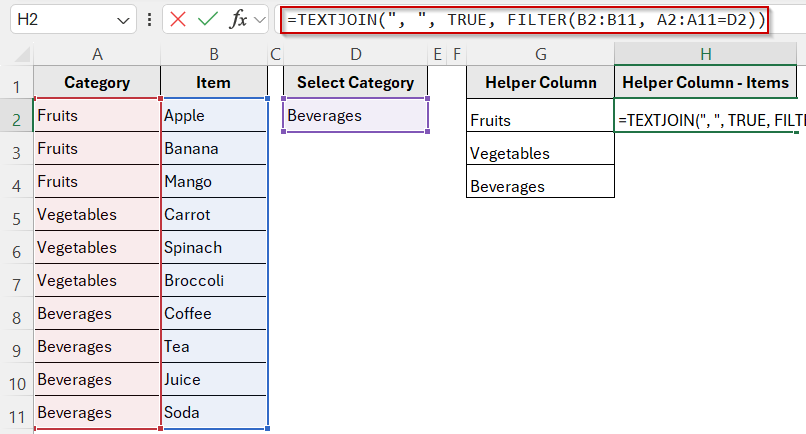Image resolution: width=806 pixels, height=434 pixels.
Task: Select the Tea cell
Action: (x=213, y=346)
